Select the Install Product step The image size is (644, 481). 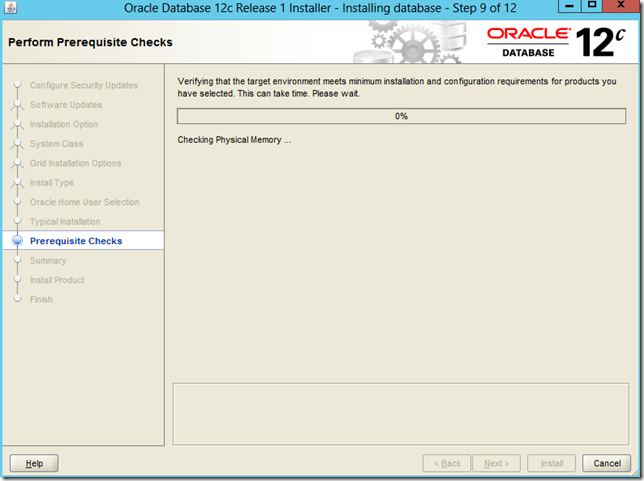click(57, 280)
